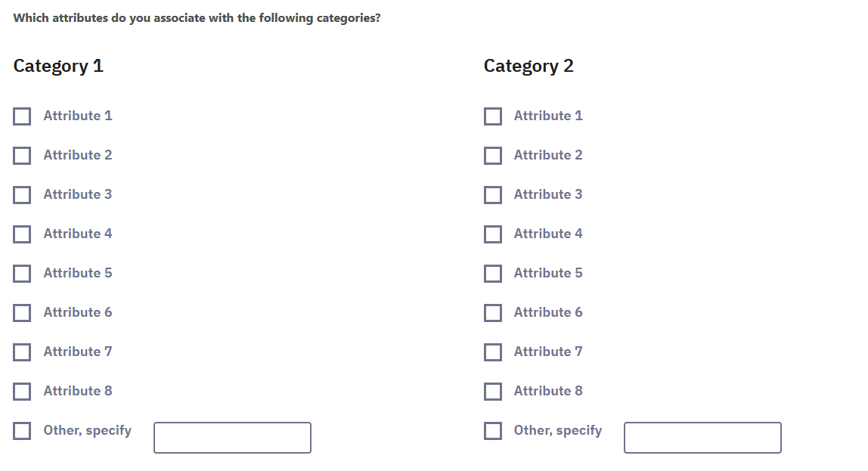Check Attribute 1 under Category 2
Image resolution: width=868 pixels, height=471 pixels.
pyautogui.click(x=493, y=116)
